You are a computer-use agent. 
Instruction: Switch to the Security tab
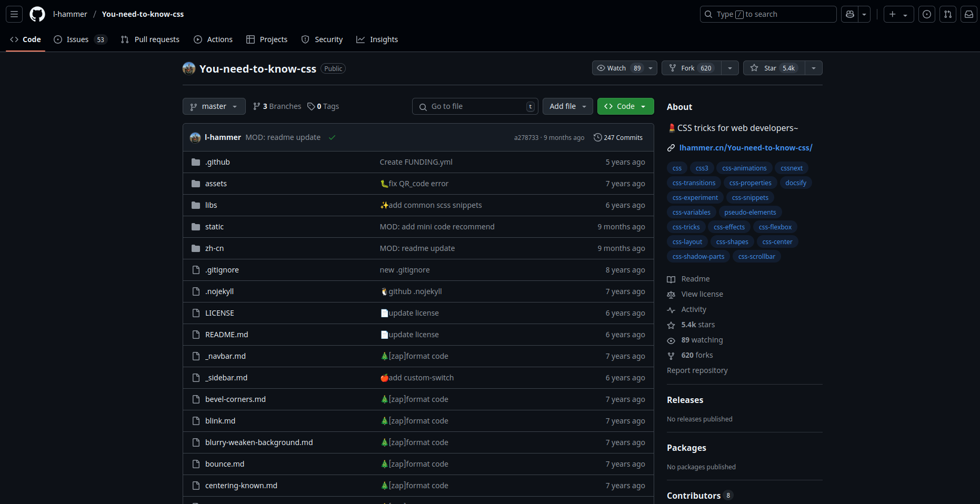pyautogui.click(x=322, y=39)
